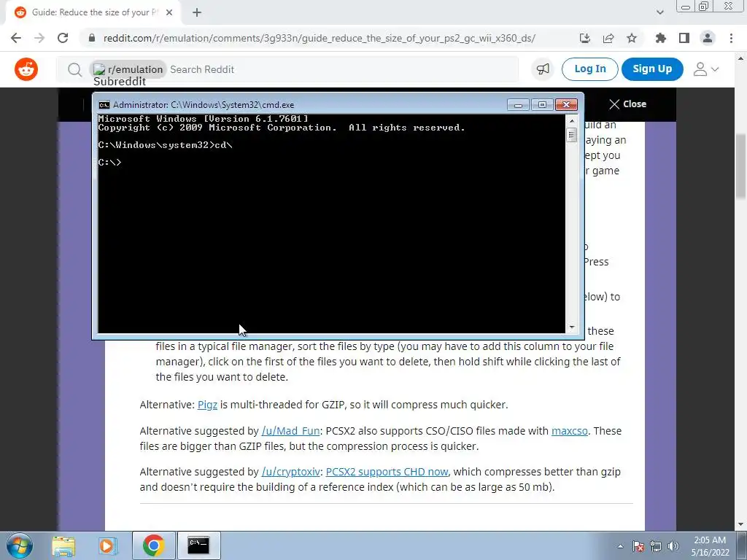Close the Reddit guide tab
The height and width of the screenshot is (560, 747).
[x=169, y=13]
